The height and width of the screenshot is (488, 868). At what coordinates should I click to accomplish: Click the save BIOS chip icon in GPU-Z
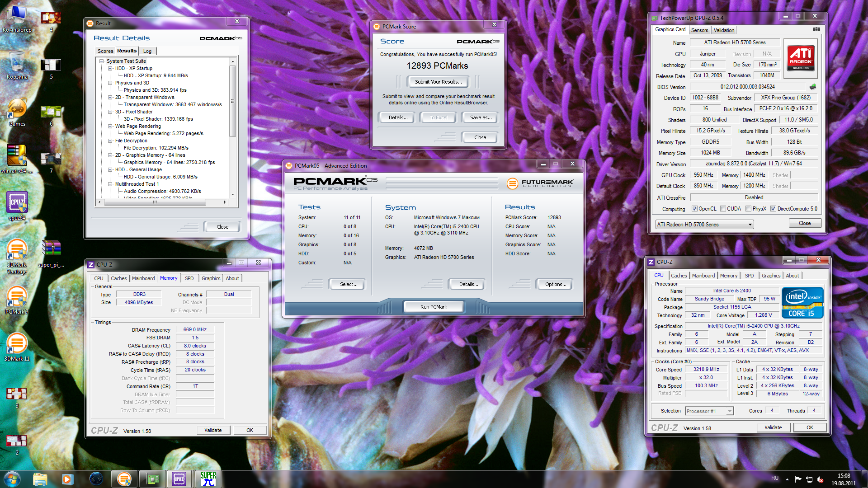click(x=813, y=86)
